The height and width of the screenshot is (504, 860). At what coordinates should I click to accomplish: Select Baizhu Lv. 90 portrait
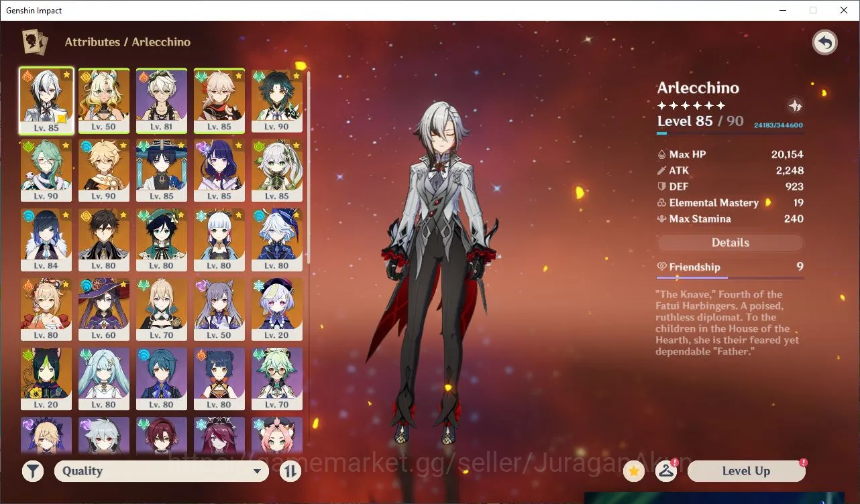tap(46, 170)
